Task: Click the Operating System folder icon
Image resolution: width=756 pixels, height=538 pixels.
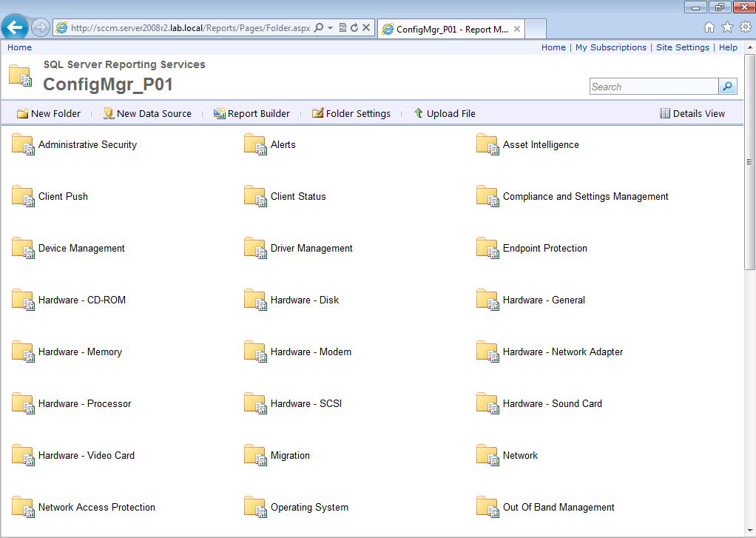Action: 255,507
